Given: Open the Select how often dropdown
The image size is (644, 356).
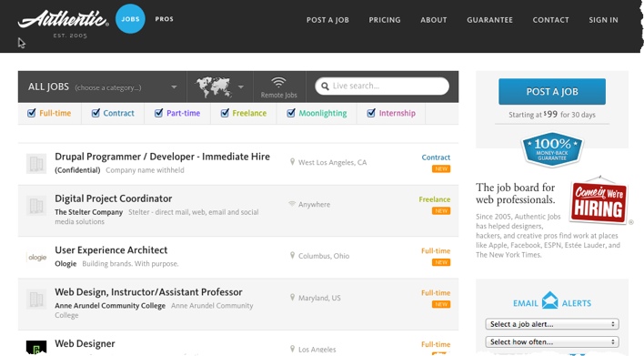Looking at the screenshot, I should [x=552, y=342].
